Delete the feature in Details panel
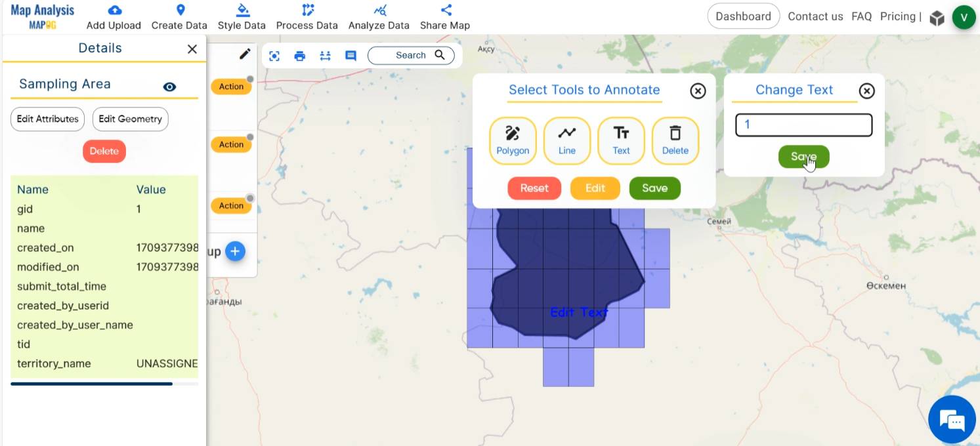The image size is (980, 446). [104, 151]
